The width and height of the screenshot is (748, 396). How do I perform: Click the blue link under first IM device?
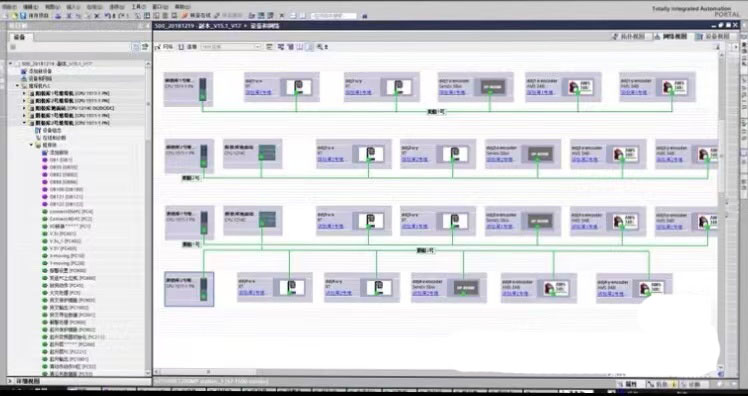(259, 93)
